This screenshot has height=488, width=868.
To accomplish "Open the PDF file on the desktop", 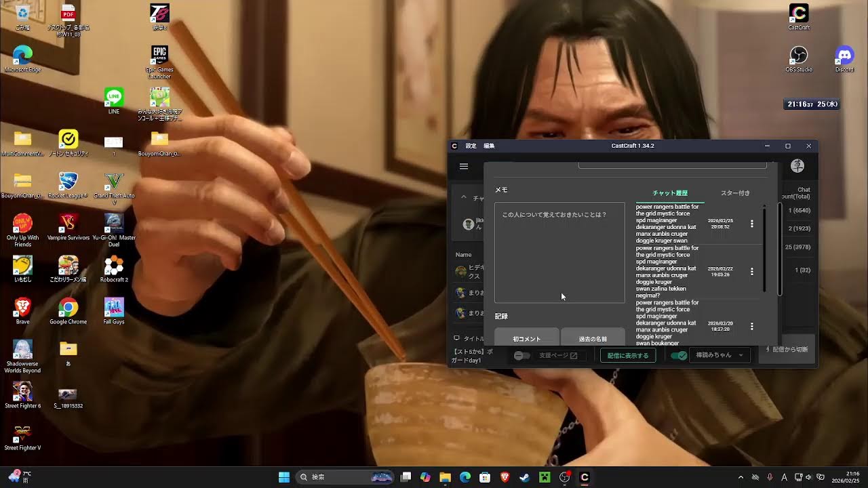I will tap(68, 20).
